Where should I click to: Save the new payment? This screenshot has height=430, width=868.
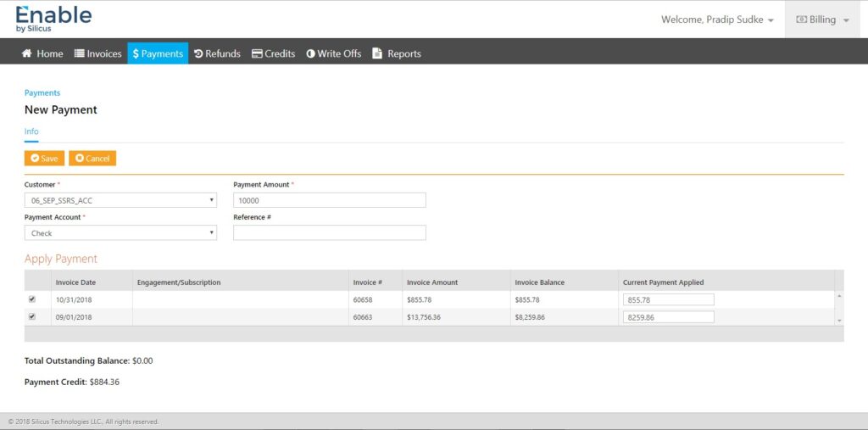44,159
